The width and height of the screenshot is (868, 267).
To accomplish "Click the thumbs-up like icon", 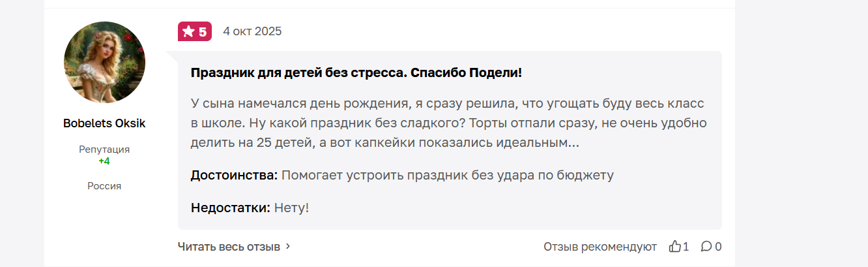I will click(x=674, y=247).
